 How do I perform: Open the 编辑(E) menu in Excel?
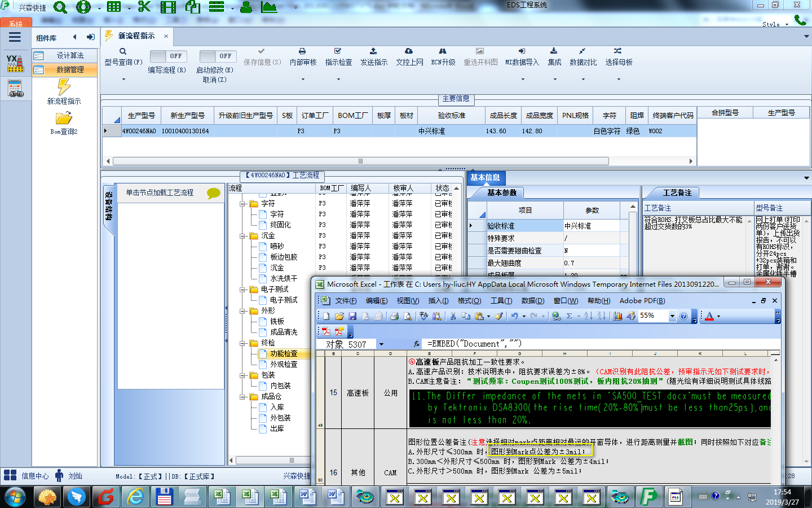376,301
